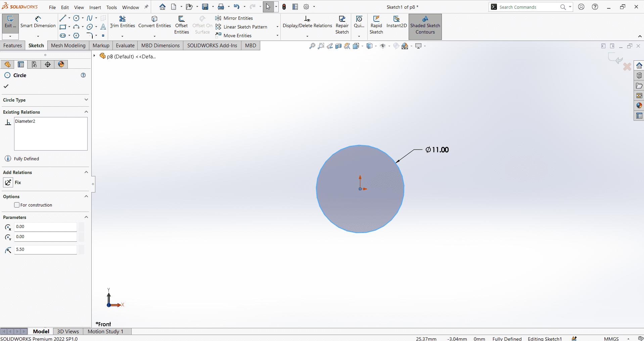The height and width of the screenshot is (341, 644).
Task: Select the Spline sketch tool
Action: pos(90,18)
